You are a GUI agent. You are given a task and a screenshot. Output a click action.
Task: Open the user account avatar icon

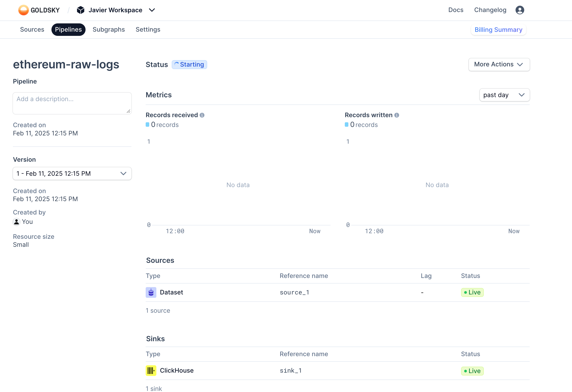point(520,10)
